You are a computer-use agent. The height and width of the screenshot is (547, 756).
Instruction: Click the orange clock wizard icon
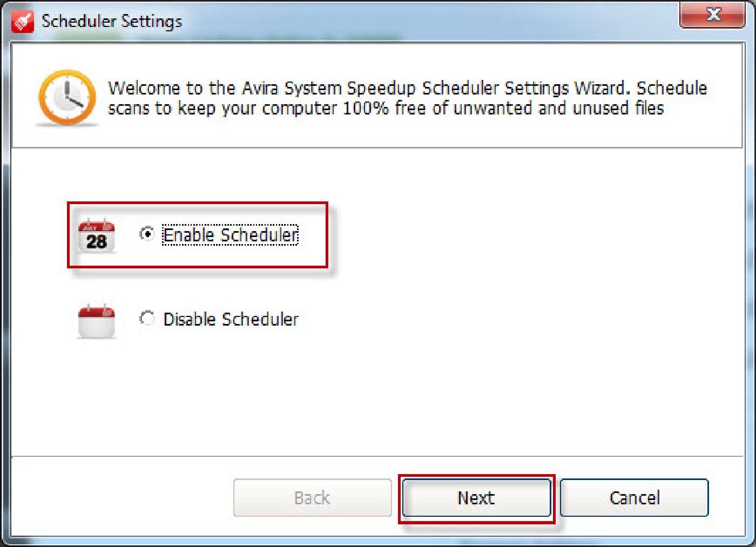(67, 98)
